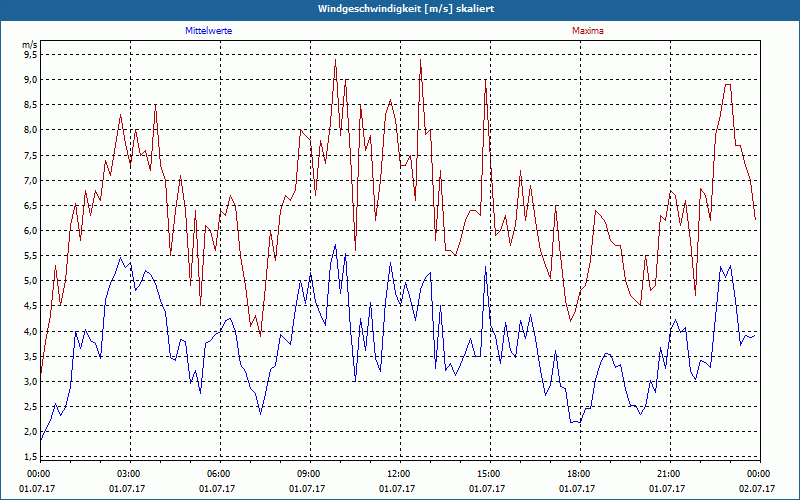Click the 4,5 y-axis value
This screenshot has height=500, width=800.
tap(30, 306)
